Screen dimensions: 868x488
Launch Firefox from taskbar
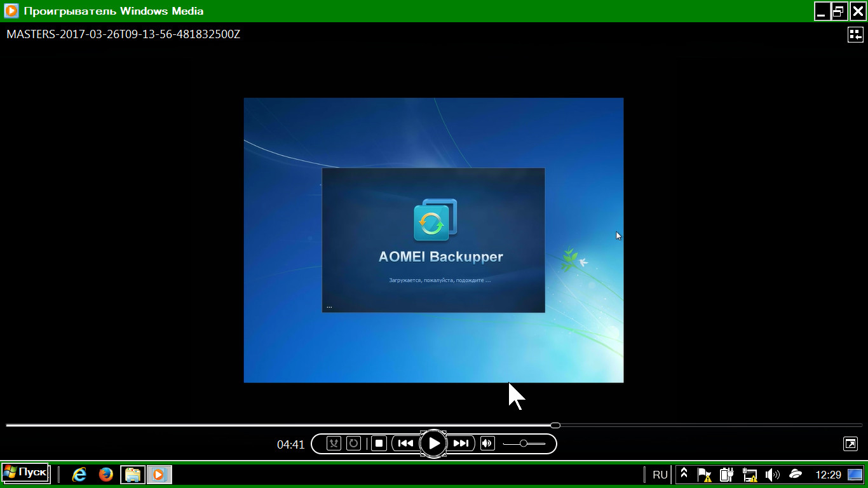coord(106,475)
